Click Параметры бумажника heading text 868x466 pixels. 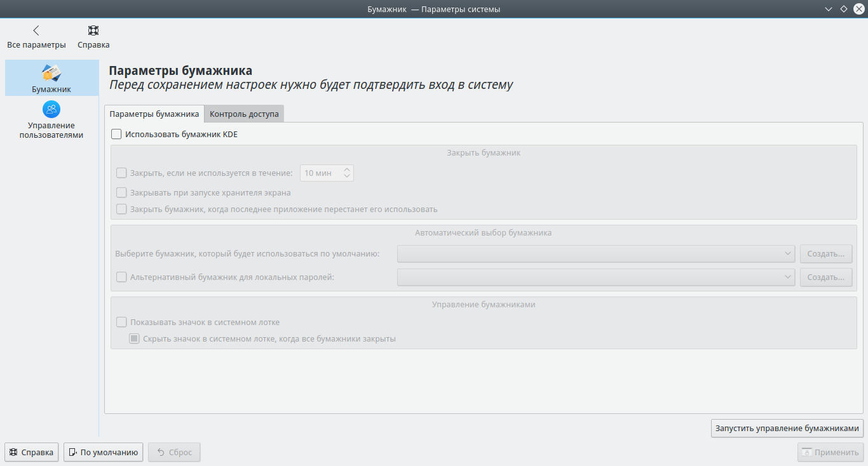(x=180, y=70)
